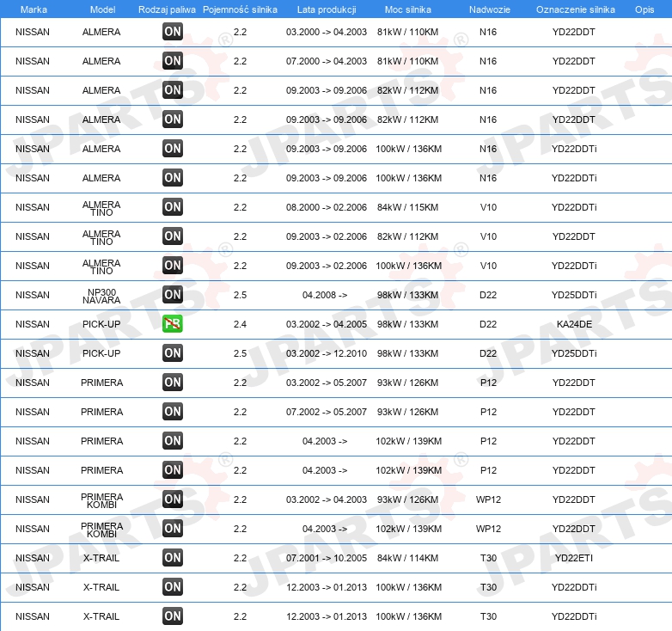
Task: Click the 07.2000 -> 04.2003 production years
Action: coord(327,61)
